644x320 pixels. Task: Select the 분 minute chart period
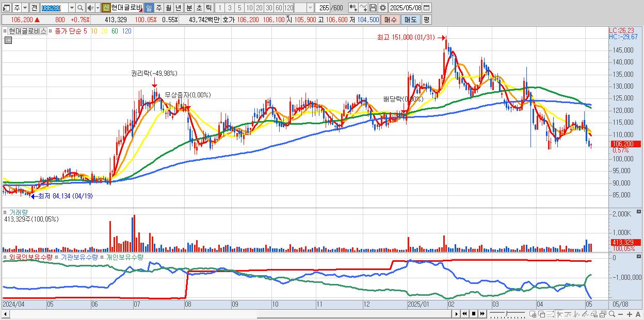(189, 8)
